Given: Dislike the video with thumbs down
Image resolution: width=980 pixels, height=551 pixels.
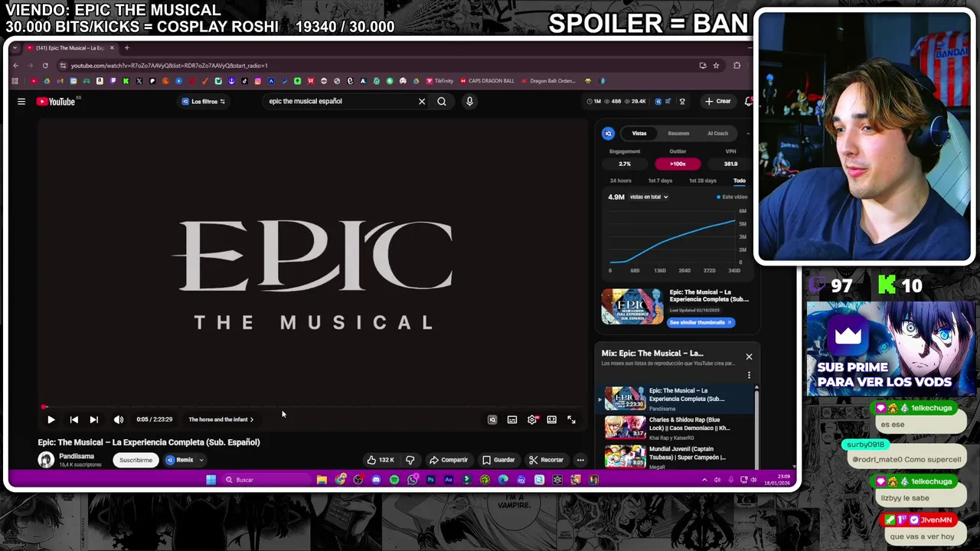Looking at the screenshot, I should (410, 460).
